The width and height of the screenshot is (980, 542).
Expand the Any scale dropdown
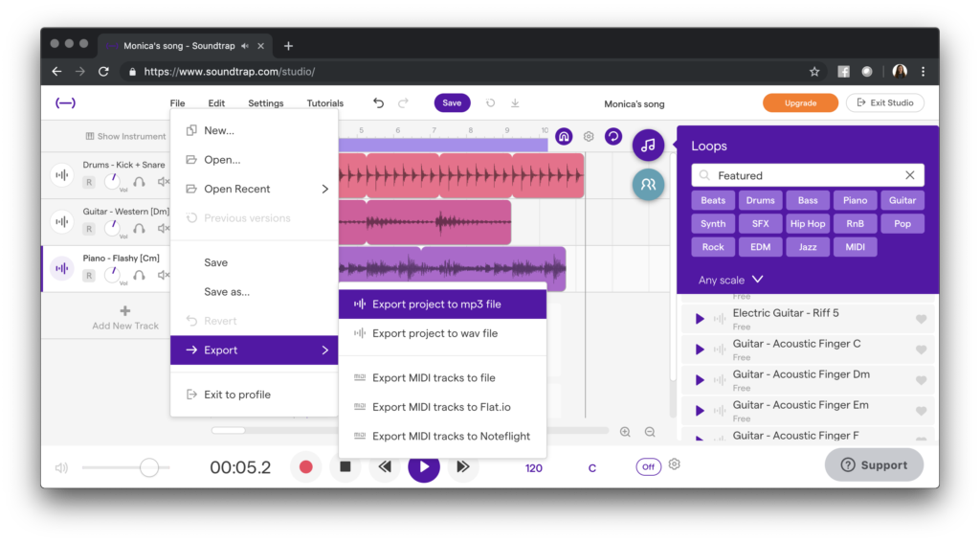(x=731, y=280)
